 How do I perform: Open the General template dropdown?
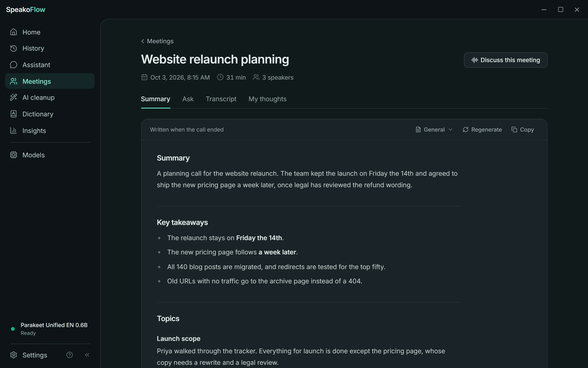(x=434, y=129)
